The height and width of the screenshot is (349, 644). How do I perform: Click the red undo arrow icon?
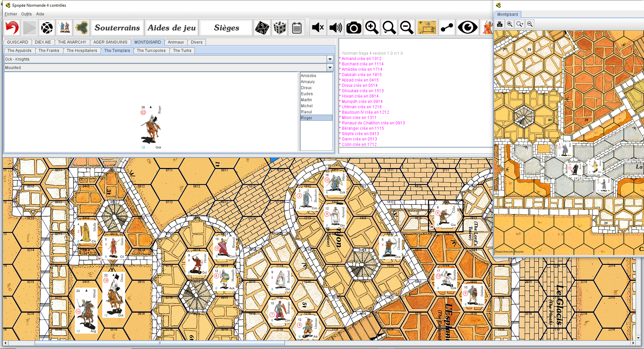(12, 27)
